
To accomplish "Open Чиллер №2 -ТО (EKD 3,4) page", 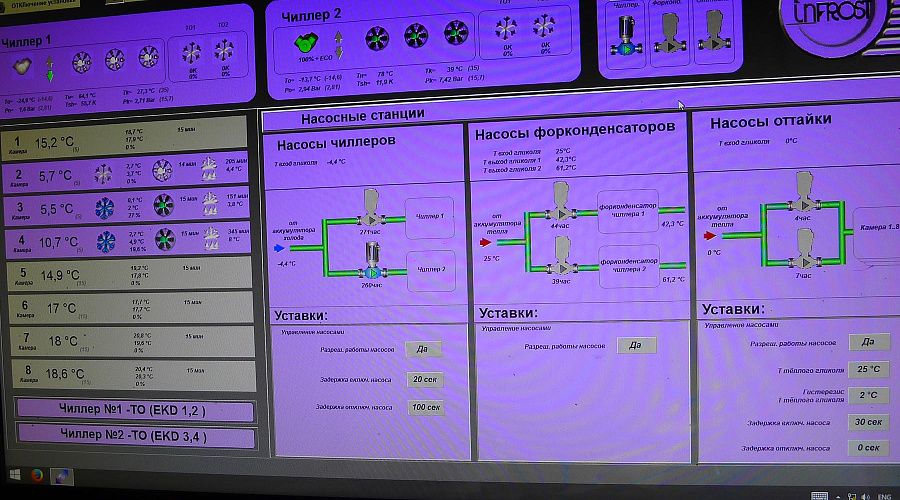I will click(137, 436).
